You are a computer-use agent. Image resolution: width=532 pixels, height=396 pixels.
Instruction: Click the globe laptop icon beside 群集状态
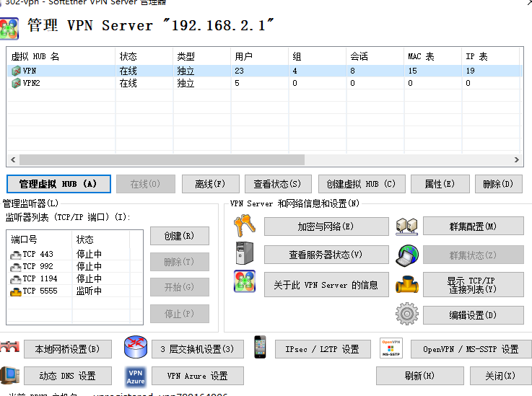pyautogui.click(x=407, y=255)
